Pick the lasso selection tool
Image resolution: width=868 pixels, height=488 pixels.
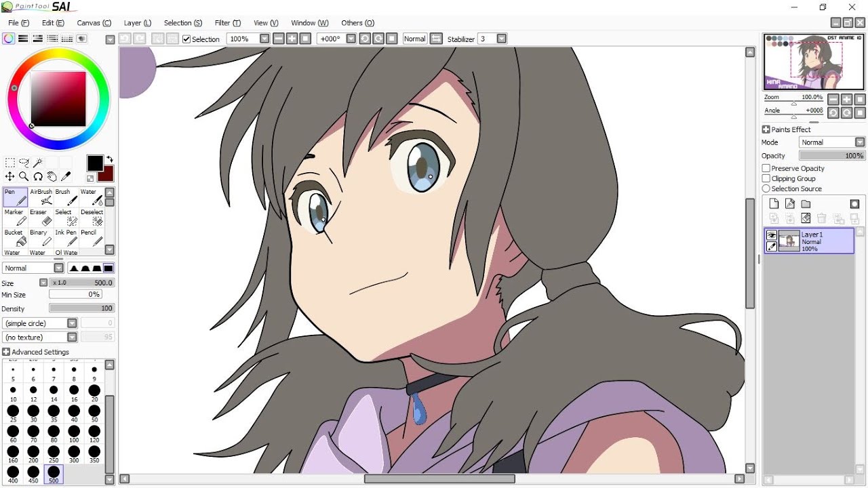click(24, 163)
